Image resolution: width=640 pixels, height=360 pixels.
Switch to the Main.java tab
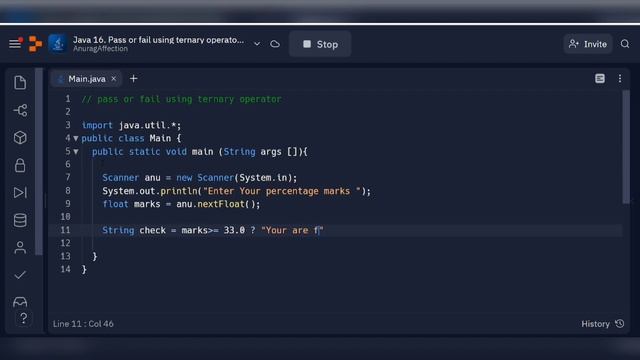coord(87,79)
